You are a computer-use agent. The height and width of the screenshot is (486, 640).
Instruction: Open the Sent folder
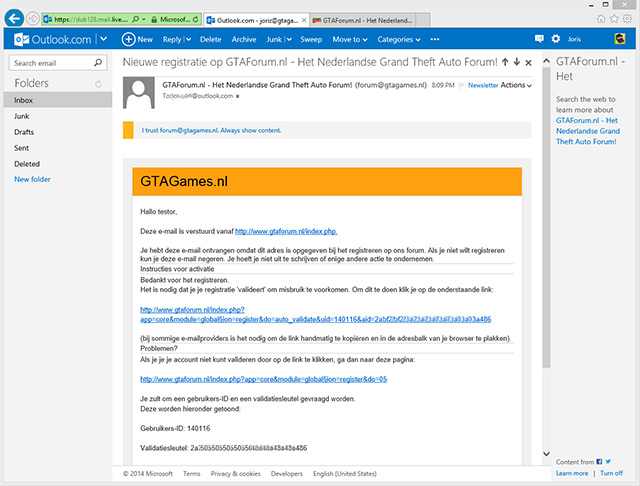21,148
